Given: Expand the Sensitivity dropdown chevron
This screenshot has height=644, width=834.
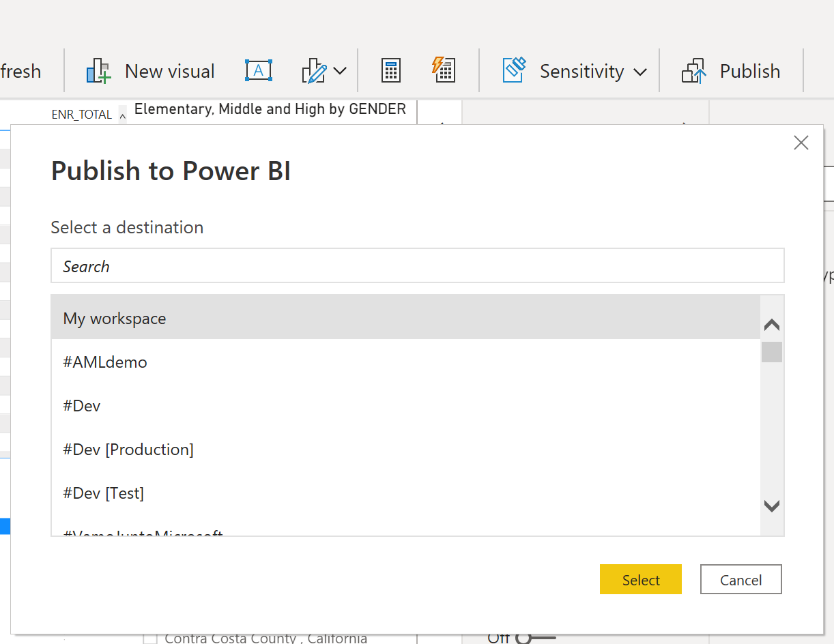Looking at the screenshot, I should coord(640,72).
